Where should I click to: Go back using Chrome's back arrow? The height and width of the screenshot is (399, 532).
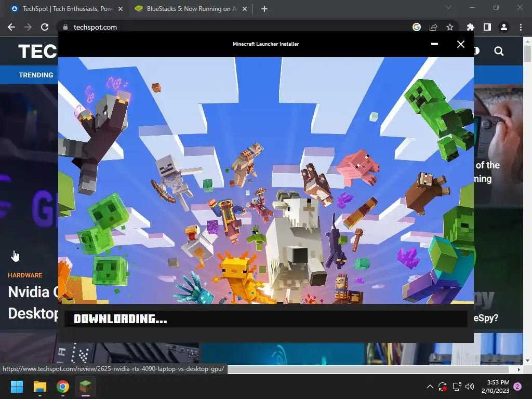click(x=11, y=27)
